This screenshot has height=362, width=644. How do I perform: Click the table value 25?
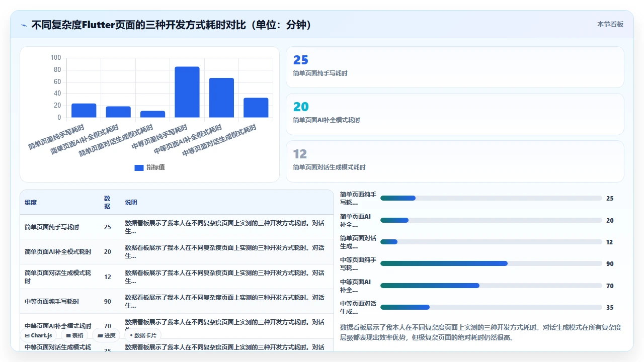point(108,227)
